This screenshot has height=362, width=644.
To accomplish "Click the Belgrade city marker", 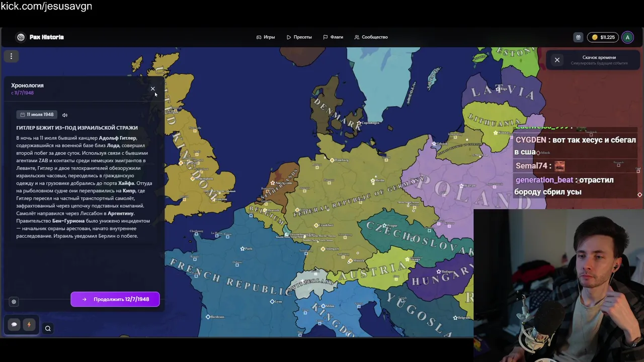I will pyautogui.click(x=455, y=318).
